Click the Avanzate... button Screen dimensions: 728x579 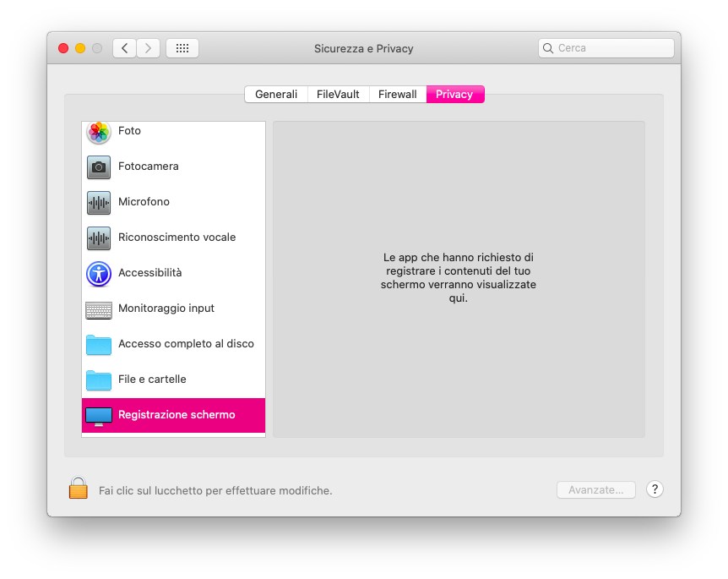[596, 489]
